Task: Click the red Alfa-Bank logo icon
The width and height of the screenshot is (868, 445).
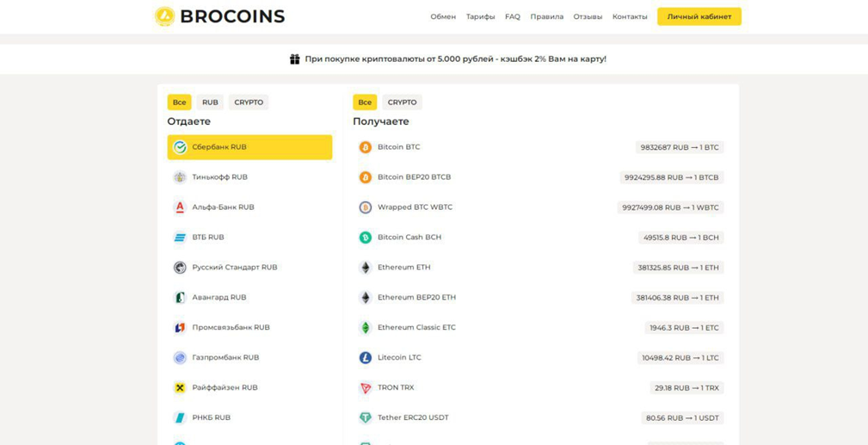Action: [180, 207]
